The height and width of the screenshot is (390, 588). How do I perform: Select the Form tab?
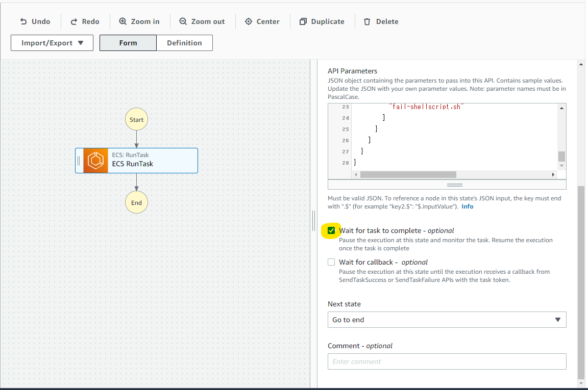128,43
